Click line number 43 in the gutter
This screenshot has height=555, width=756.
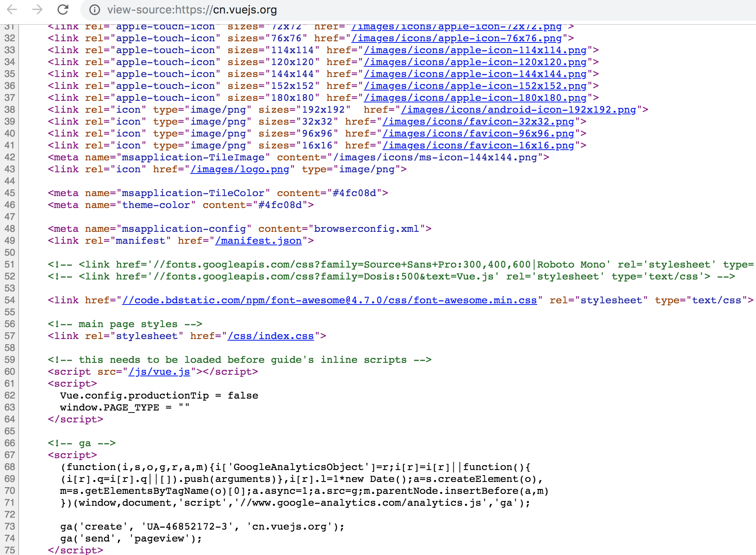click(x=10, y=170)
